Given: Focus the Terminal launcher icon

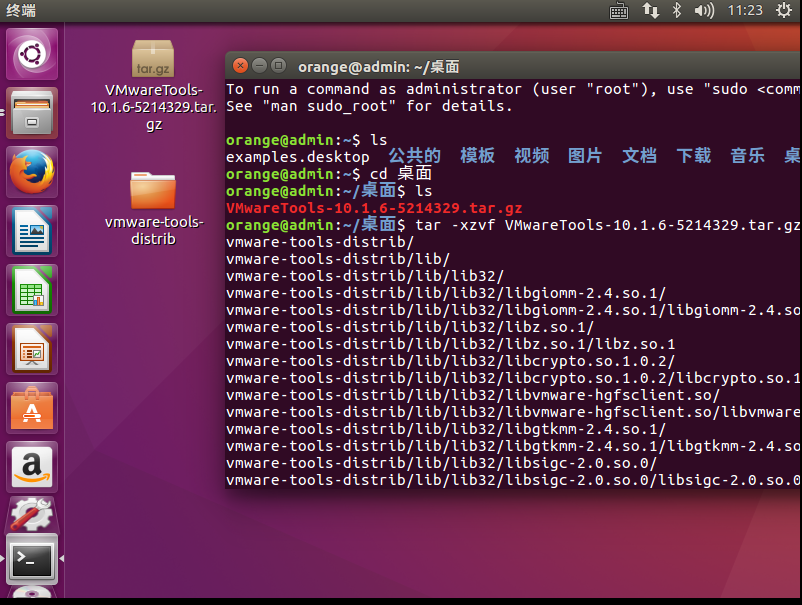Looking at the screenshot, I should (32, 559).
